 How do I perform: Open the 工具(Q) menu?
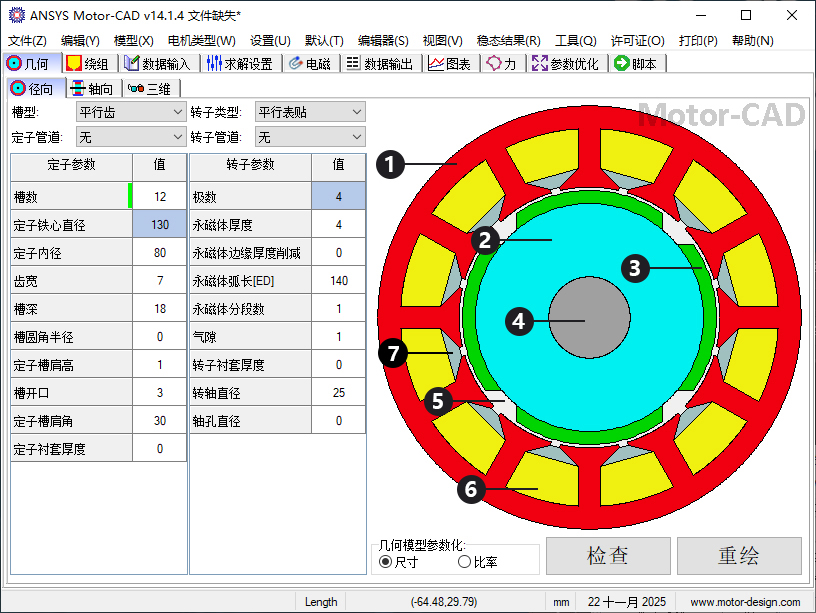pos(576,41)
